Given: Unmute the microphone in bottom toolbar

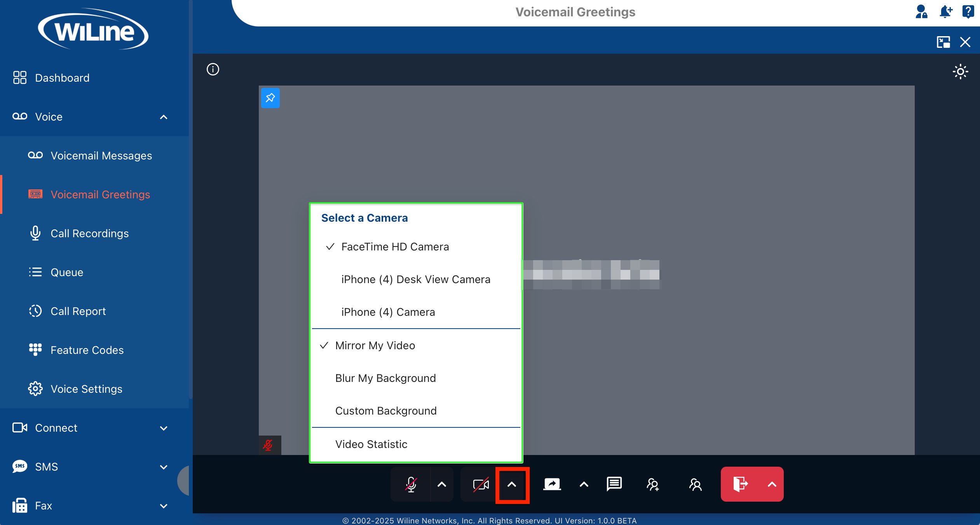Looking at the screenshot, I should tap(411, 484).
